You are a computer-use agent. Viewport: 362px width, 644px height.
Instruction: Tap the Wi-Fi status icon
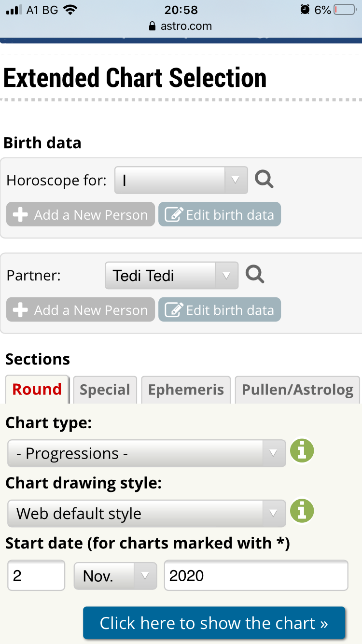70,10
